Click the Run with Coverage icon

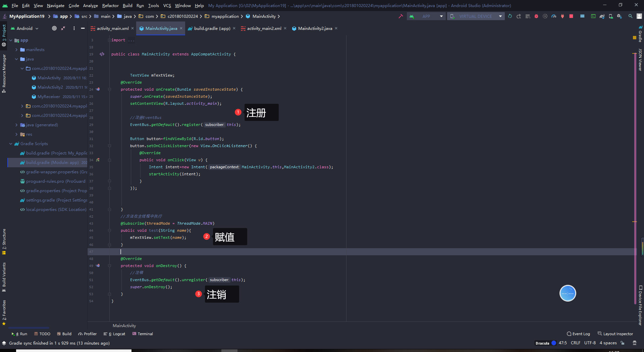[x=545, y=16]
